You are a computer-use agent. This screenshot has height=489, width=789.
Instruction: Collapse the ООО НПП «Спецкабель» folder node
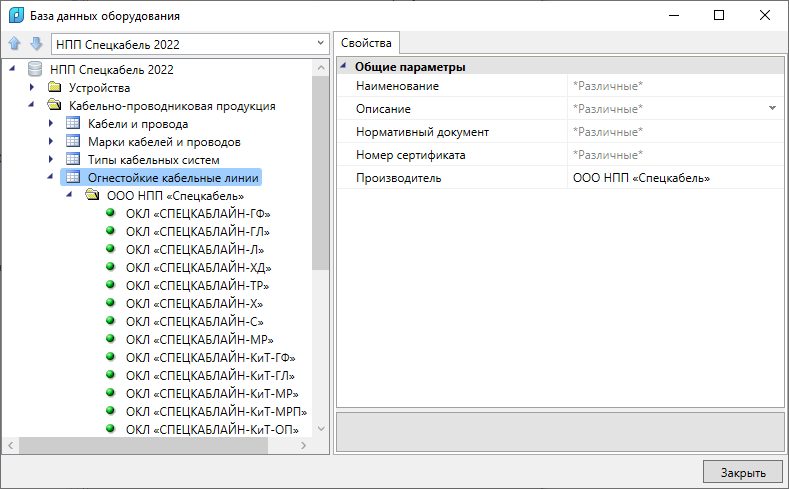(x=69, y=194)
